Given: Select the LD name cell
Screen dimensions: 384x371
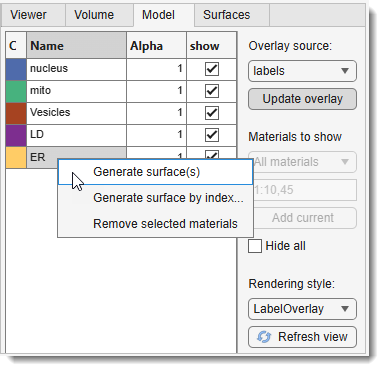Looking at the screenshot, I should (x=77, y=135).
